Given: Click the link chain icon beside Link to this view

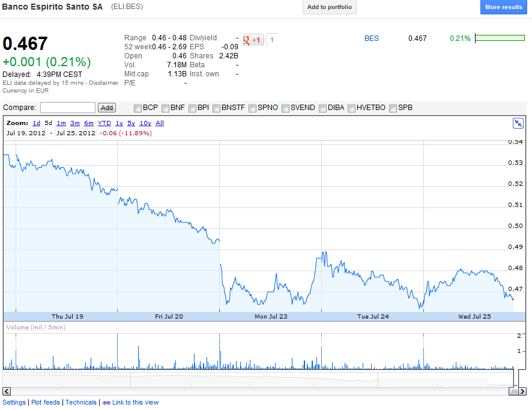Looking at the screenshot, I should point(106,403).
